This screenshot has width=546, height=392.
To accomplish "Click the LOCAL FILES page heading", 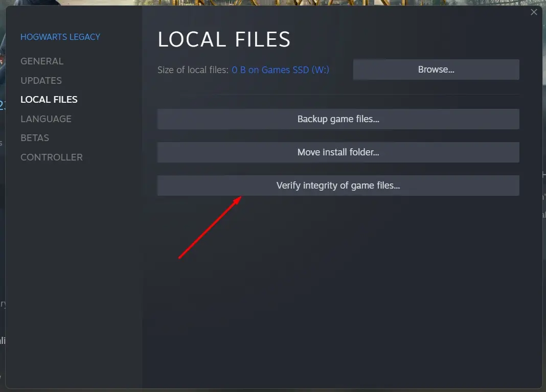I will (224, 39).
